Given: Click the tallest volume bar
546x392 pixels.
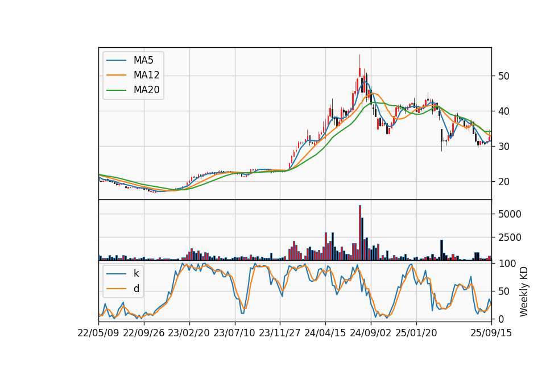Looking at the screenshot, I should tap(360, 233).
